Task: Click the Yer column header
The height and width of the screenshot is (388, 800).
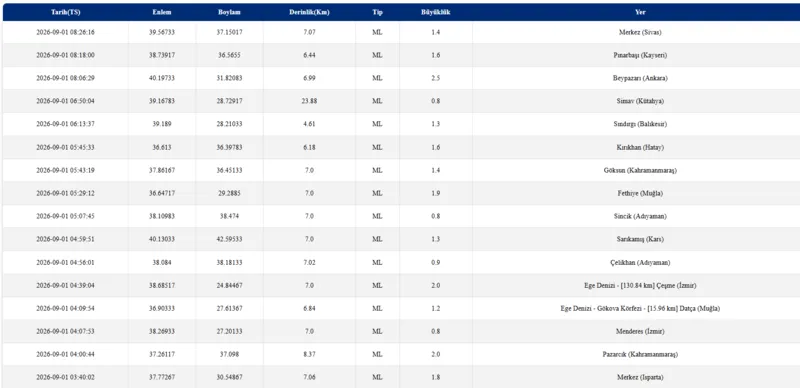Action: tap(640, 12)
